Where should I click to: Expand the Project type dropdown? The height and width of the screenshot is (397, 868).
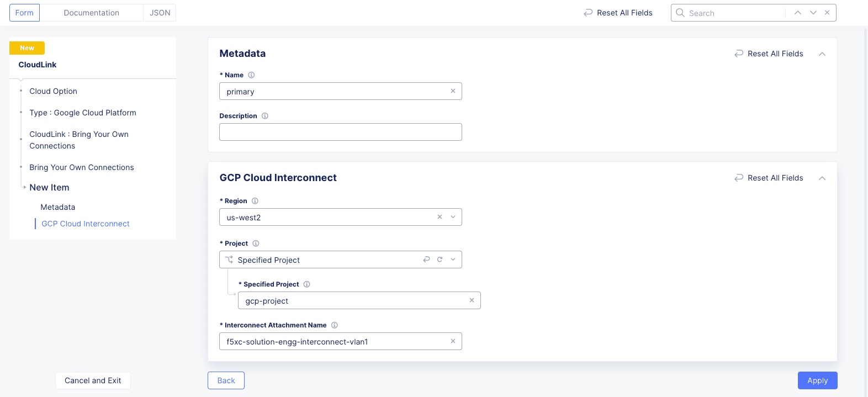(453, 260)
